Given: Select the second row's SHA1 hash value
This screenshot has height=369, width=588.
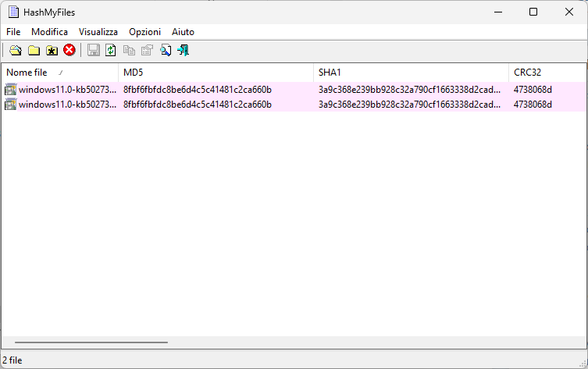Looking at the screenshot, I should (409, 104).
